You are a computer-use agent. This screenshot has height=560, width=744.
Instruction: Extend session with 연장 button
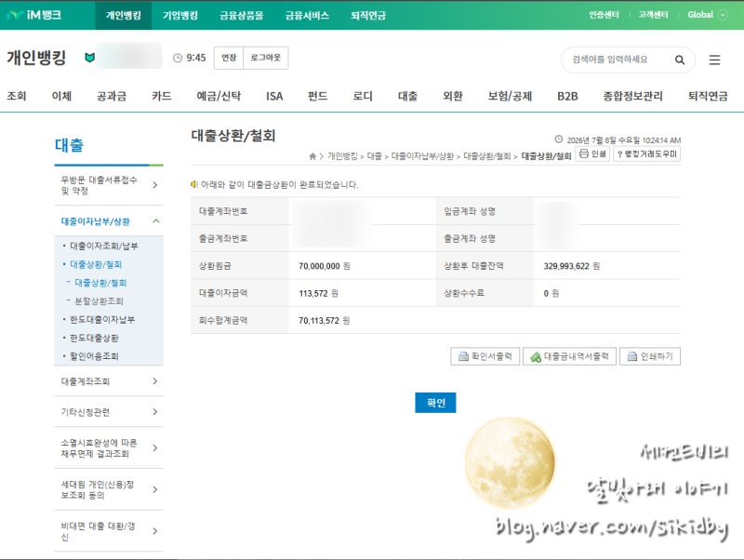click(229, 58)
